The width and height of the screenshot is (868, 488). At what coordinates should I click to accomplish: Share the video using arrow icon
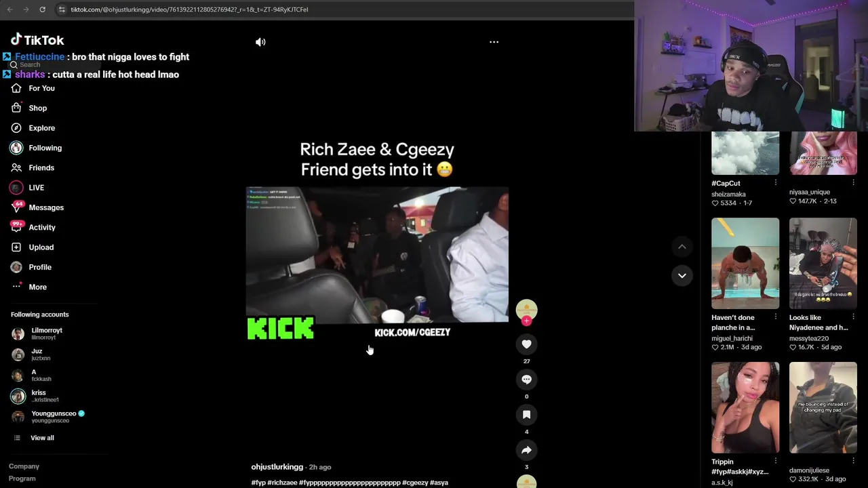tap(526, 450)
